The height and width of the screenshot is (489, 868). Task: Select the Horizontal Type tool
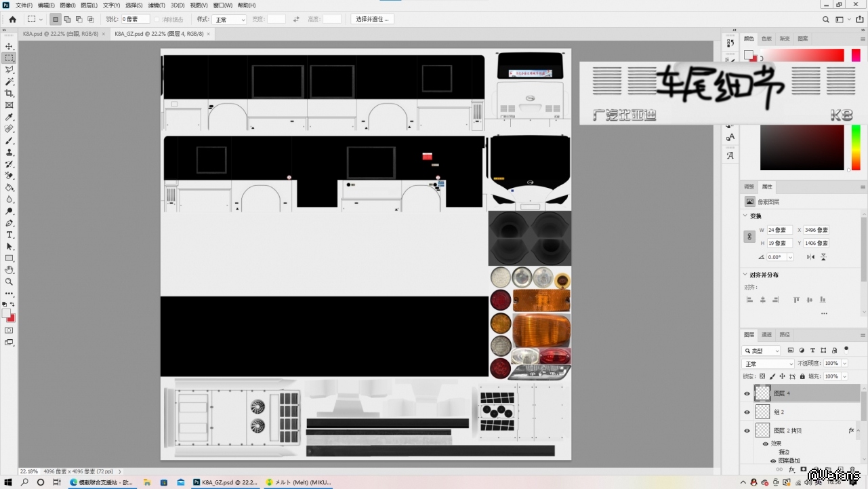point(9,235)
